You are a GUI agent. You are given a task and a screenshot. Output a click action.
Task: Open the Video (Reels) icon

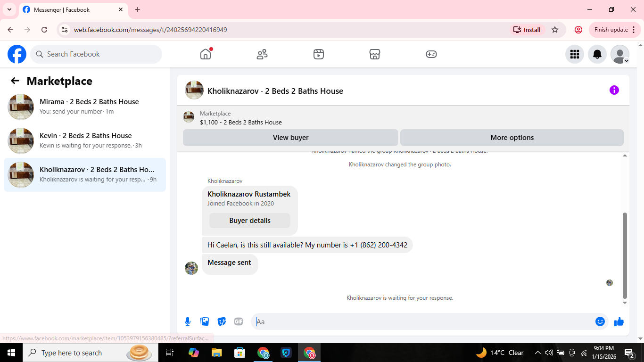pyautogui.click(x=319, y=54)
